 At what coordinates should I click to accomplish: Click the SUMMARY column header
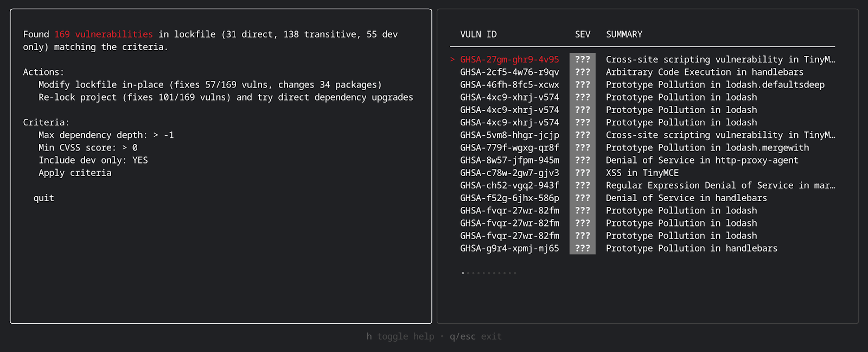click(624, 34)
